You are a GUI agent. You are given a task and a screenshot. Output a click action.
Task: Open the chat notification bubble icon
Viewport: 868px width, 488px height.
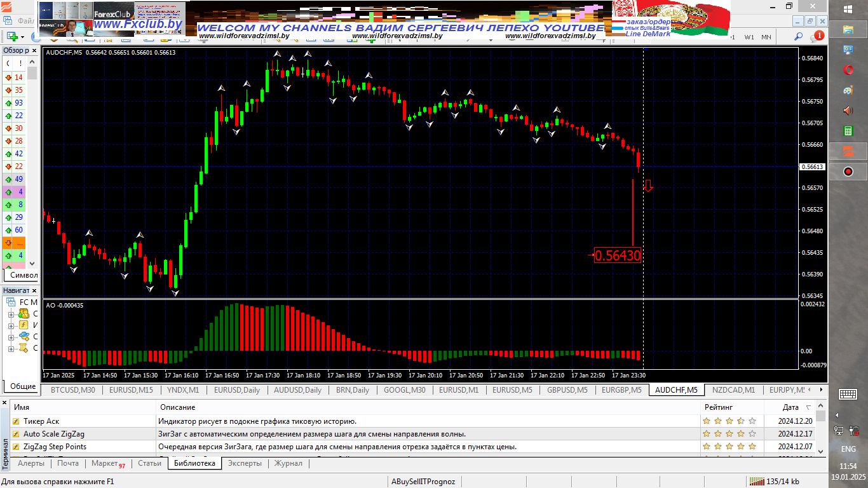tap(816, 37)
